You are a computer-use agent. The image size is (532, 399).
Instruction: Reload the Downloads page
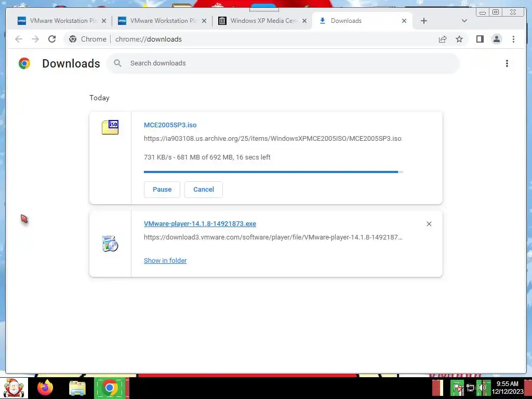click(52, 39)
